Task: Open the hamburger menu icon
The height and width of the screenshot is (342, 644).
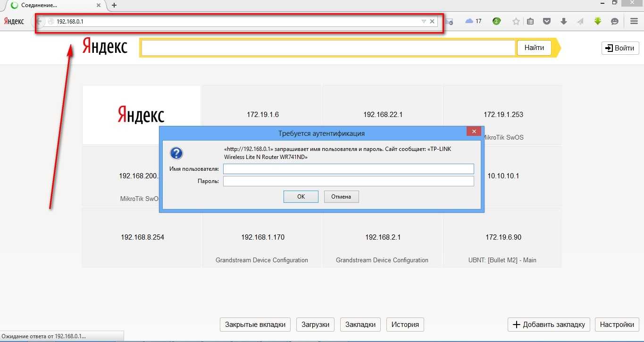Action: pos(634,21)
